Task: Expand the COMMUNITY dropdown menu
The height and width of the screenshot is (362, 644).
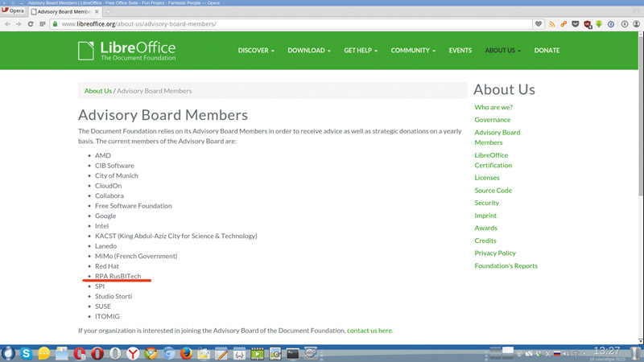Action: 413,50
